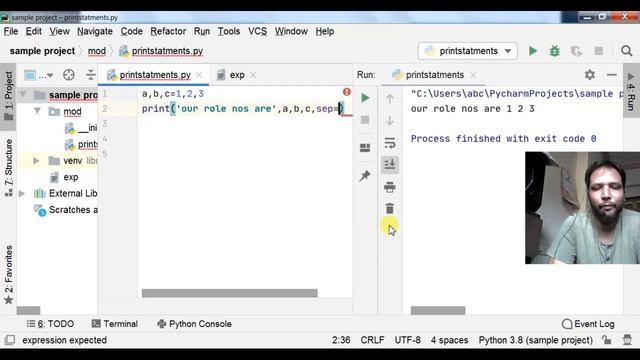Open Search Everywhere magnifier icon
This screenshot has height=360, width=640.
(627, 51)
